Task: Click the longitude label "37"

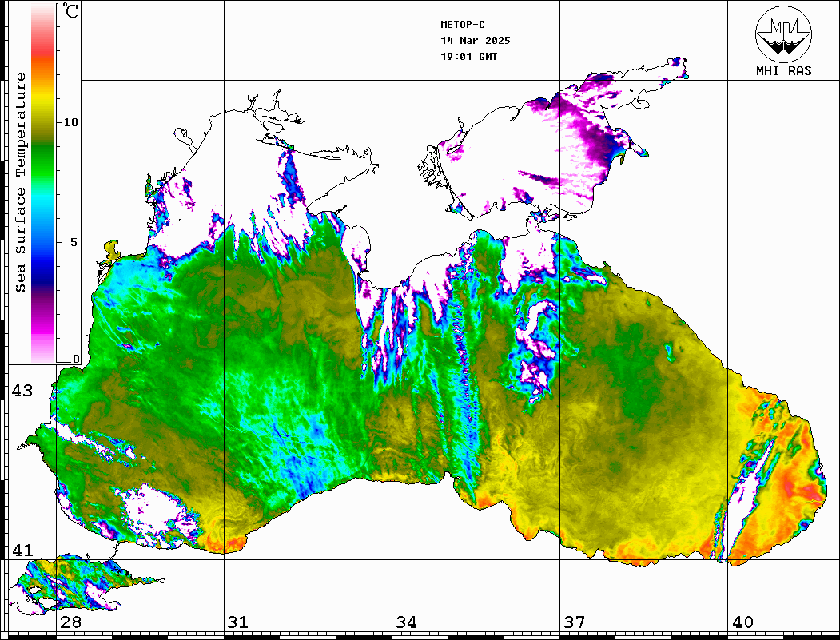Action: click(x=575, y=622)
